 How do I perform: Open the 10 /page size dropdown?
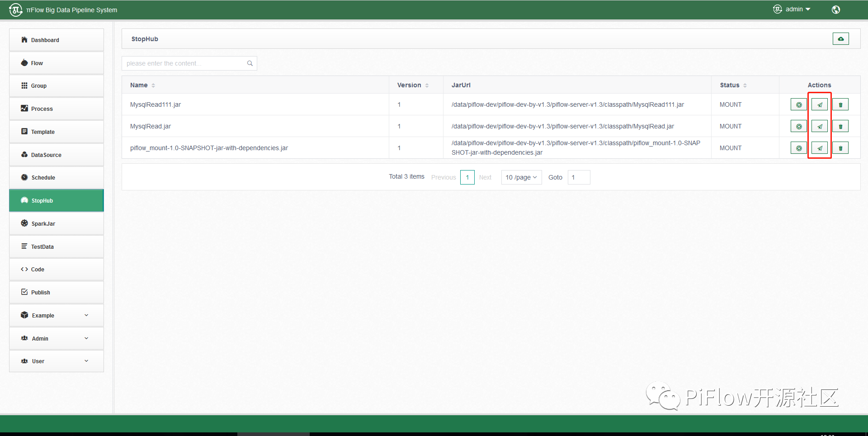pyautogui.click(x=521, y=177)
